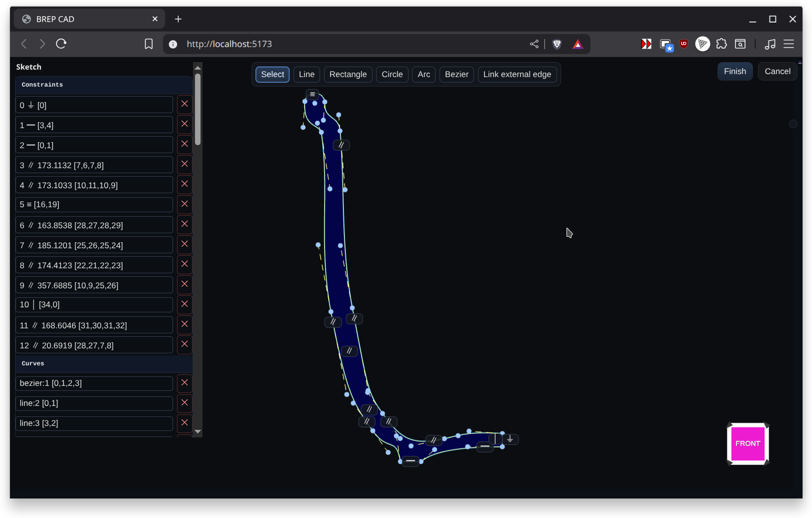Activate the Select tool
This screenshot has height=518, width=812.
pos(272,74)
